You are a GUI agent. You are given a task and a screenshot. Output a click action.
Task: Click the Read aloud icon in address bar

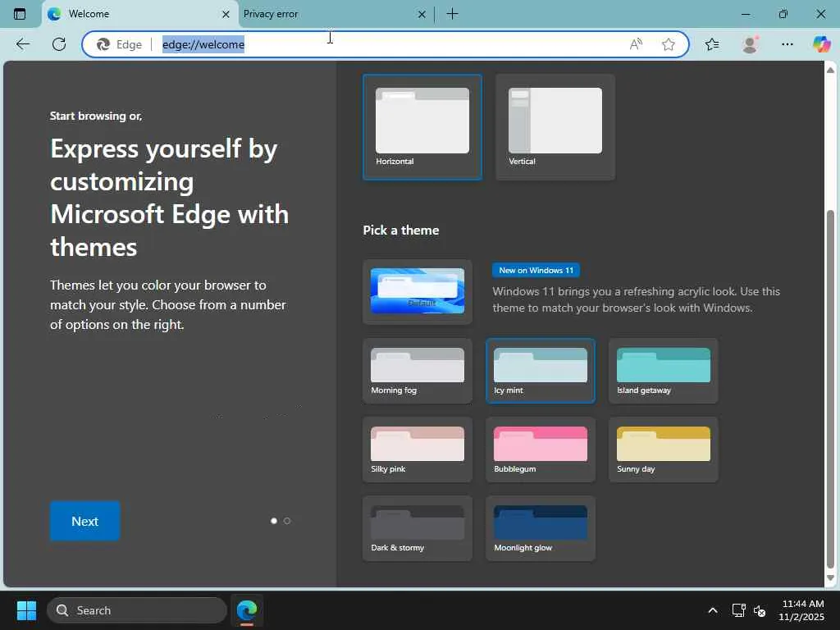pyautogui.click(x=636, y=44)
